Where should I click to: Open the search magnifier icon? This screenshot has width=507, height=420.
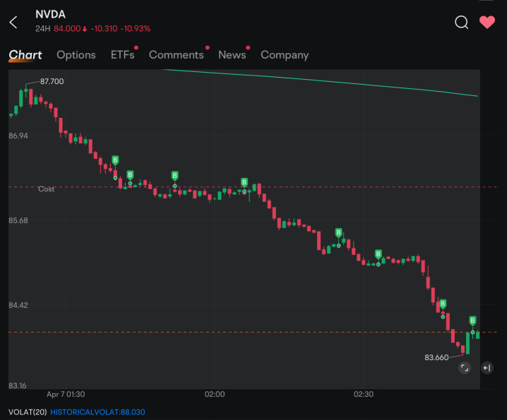click(461, 23)
